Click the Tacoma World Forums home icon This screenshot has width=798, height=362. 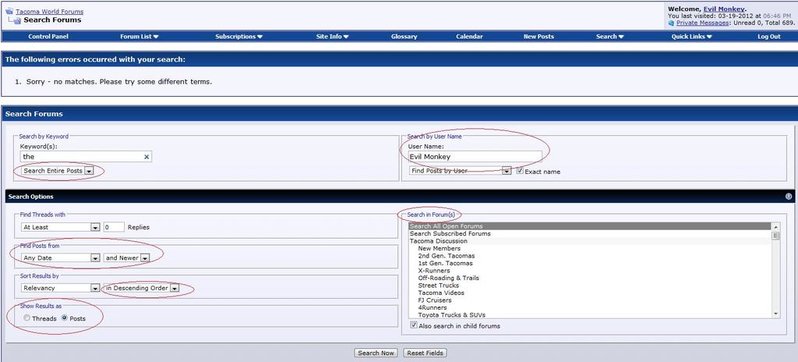(9, 11)
